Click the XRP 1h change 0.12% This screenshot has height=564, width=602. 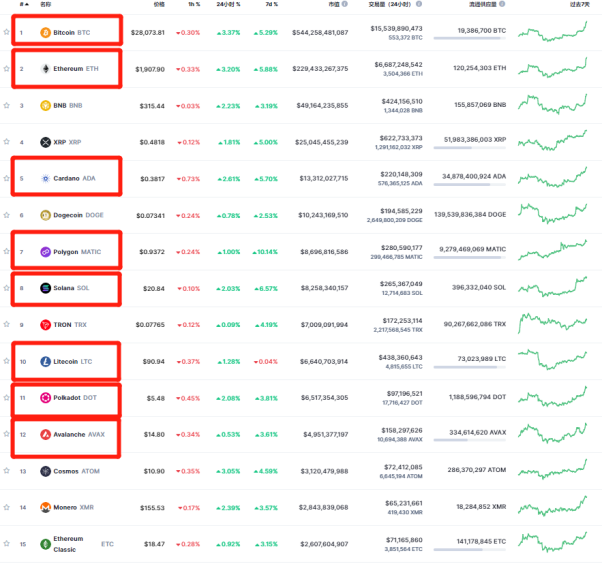point(189,142)
